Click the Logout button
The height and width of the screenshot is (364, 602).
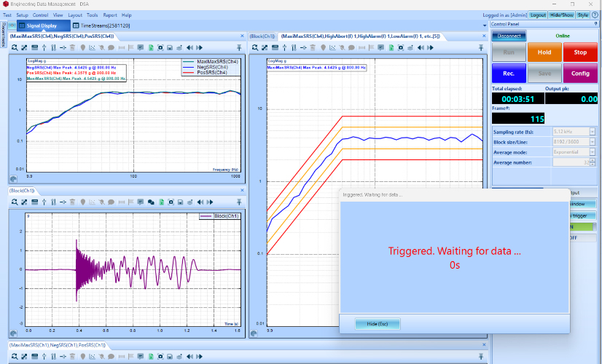(x=538, y=15)
